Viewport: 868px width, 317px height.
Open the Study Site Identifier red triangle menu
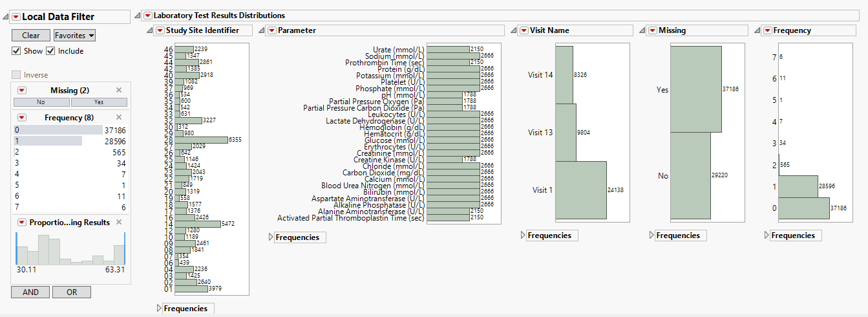tap(160, 30)
